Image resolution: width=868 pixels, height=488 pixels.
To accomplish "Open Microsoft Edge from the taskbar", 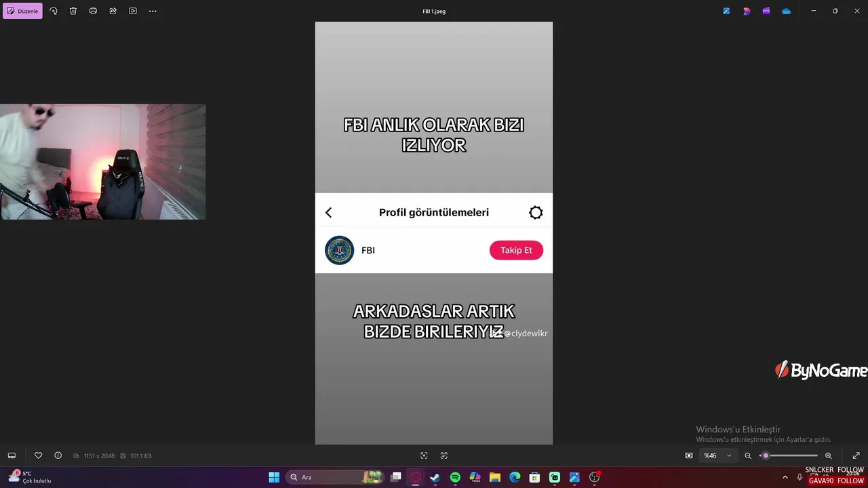I will (x=515, y=477).
